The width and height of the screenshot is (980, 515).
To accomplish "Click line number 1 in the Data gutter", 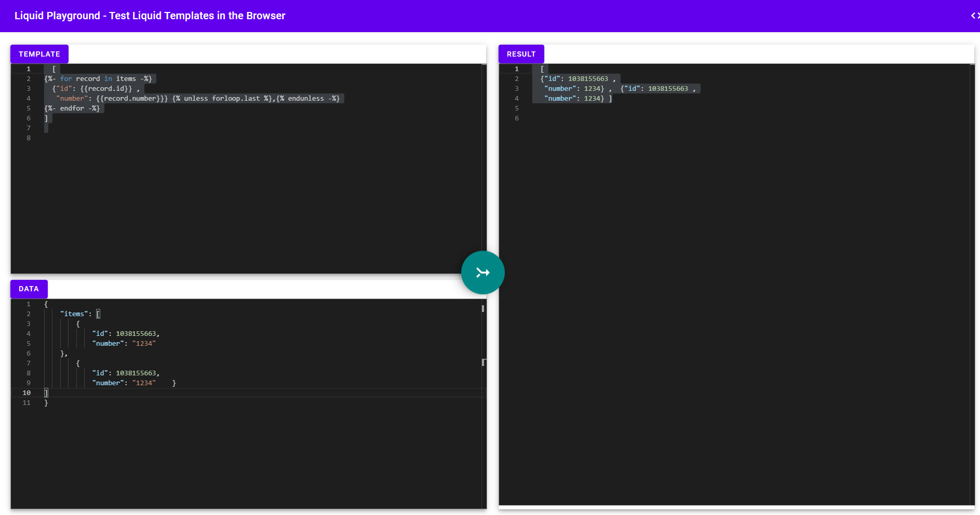I will coord(29,304).
